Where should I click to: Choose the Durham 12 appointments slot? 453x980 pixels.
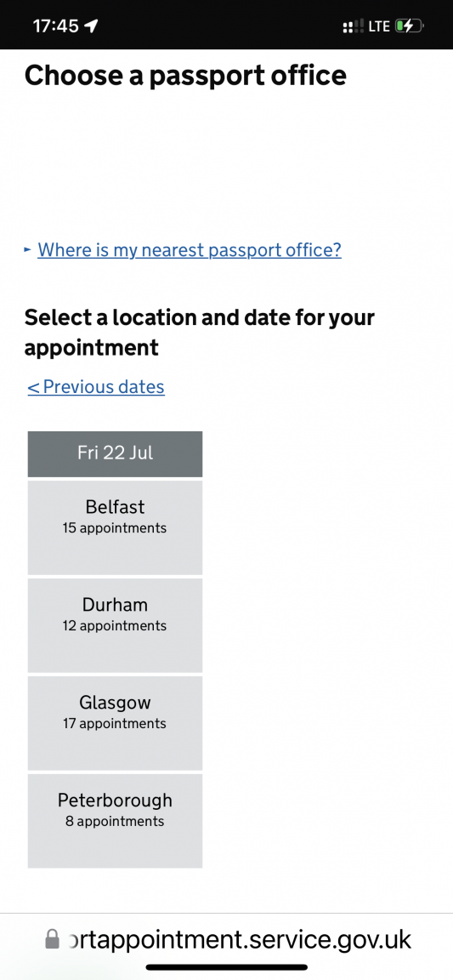point(115,625)
